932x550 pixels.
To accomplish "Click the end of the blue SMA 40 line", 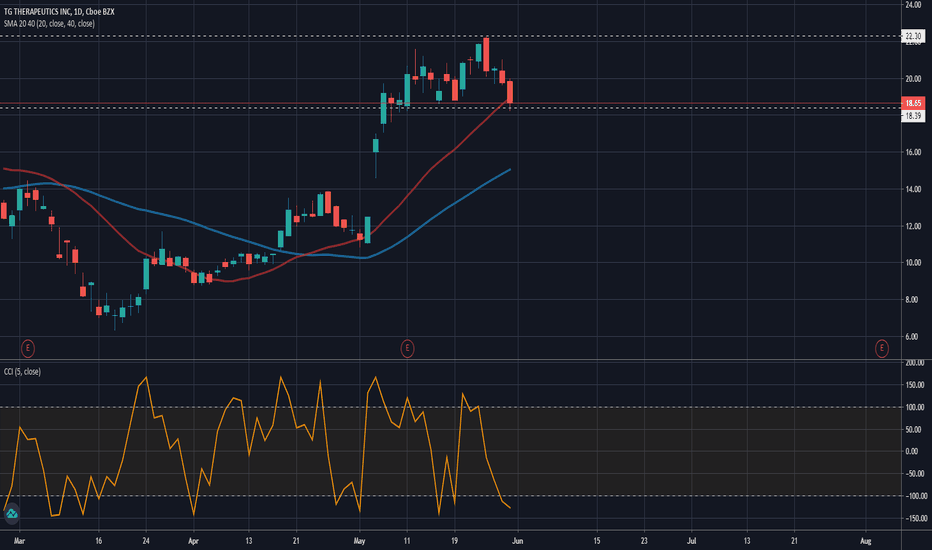I will (509, 170).
